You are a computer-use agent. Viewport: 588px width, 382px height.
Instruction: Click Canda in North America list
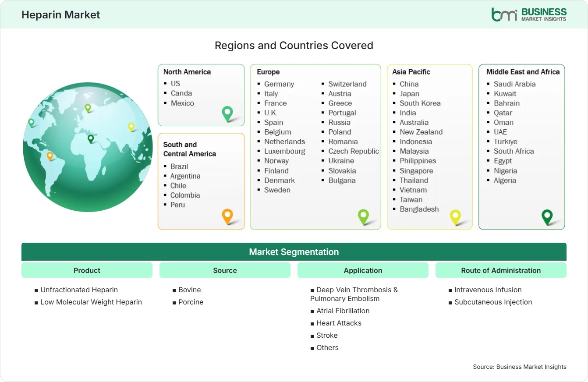pyautogui.click(x=181, y=93)
